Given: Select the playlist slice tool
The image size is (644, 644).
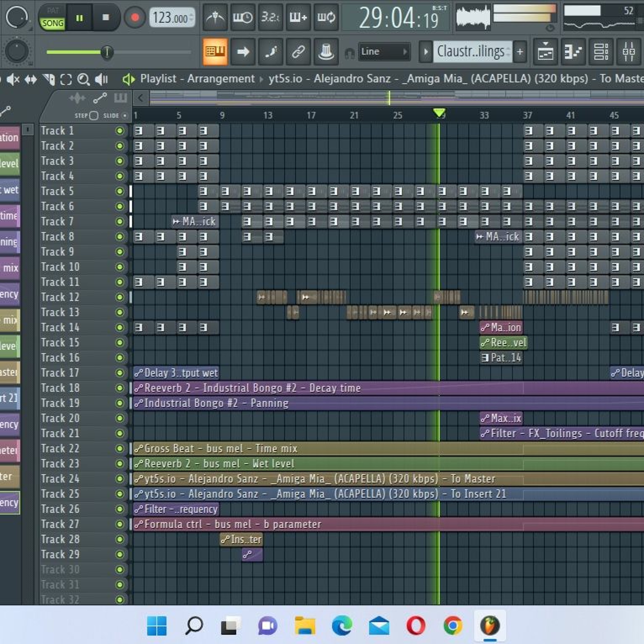Looking at the screenshot, I should [x=49, y=79].
